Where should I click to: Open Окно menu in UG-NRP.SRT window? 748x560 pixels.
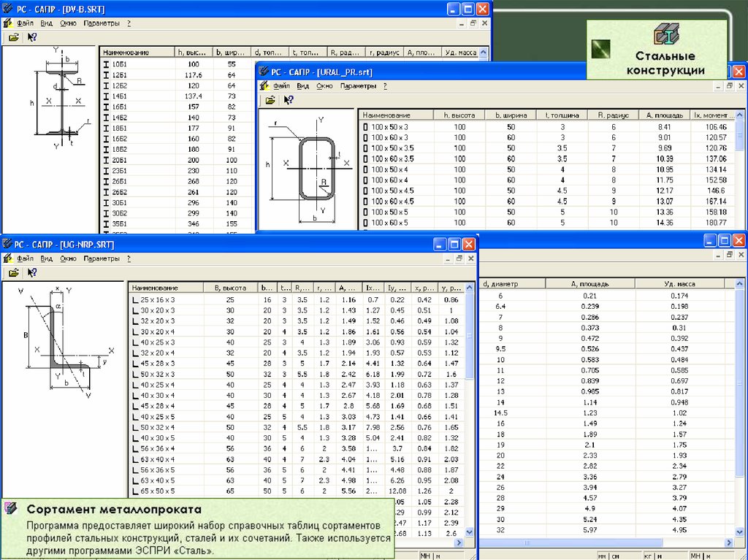point(68,258)
